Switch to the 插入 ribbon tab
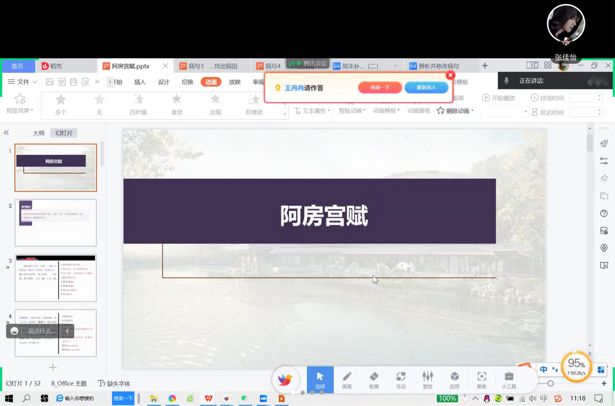This screenshot has height=406, width=615. click(140, 82)
